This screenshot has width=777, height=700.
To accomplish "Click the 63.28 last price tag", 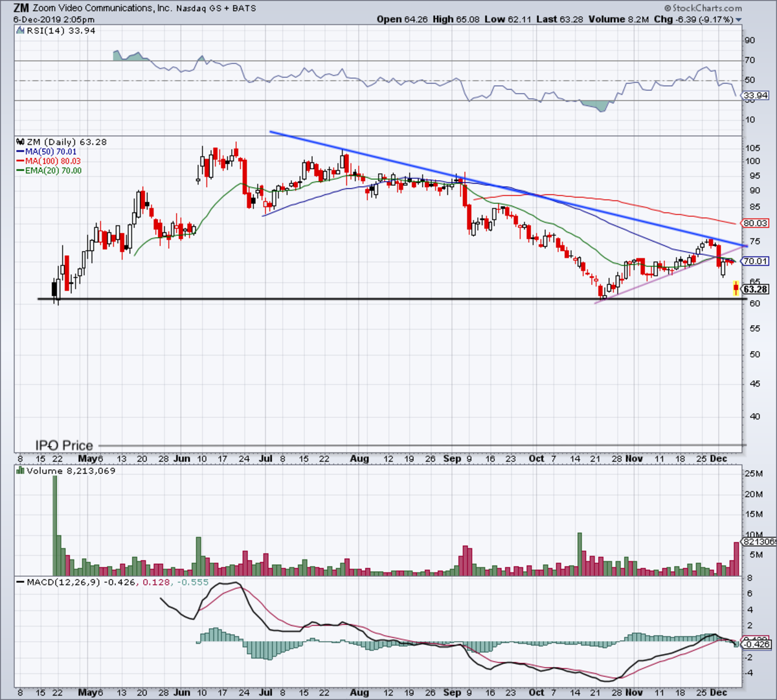I will [x=756, y=289].
